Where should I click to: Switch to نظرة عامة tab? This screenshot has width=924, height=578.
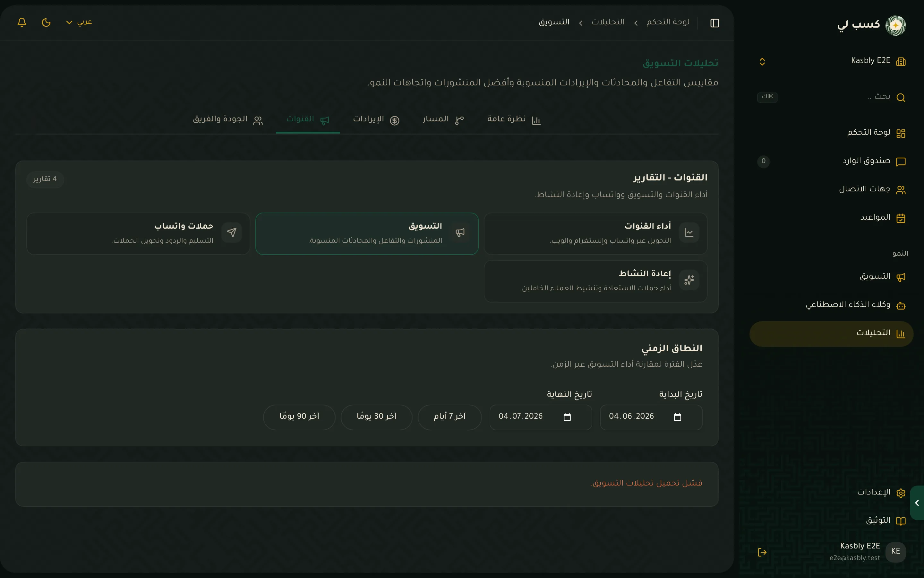coord(514,120)
